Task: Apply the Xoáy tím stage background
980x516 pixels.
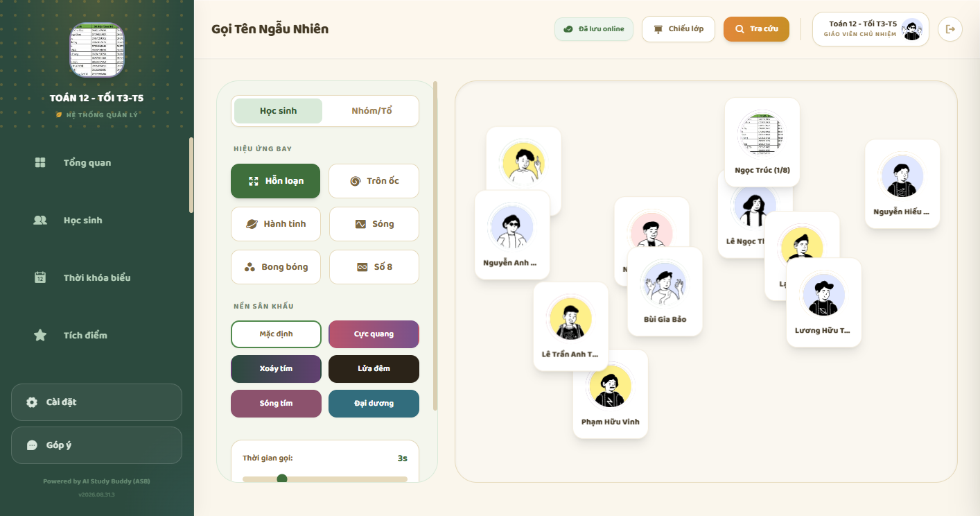Action: click(x=276, y=369)
